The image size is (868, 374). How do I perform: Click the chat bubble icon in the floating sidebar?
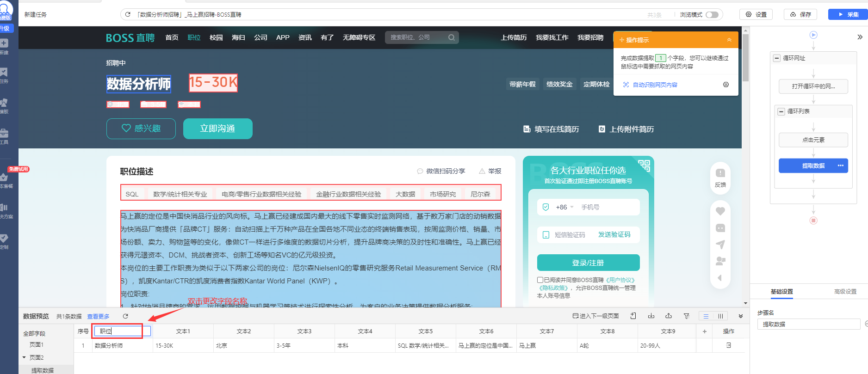720,228
